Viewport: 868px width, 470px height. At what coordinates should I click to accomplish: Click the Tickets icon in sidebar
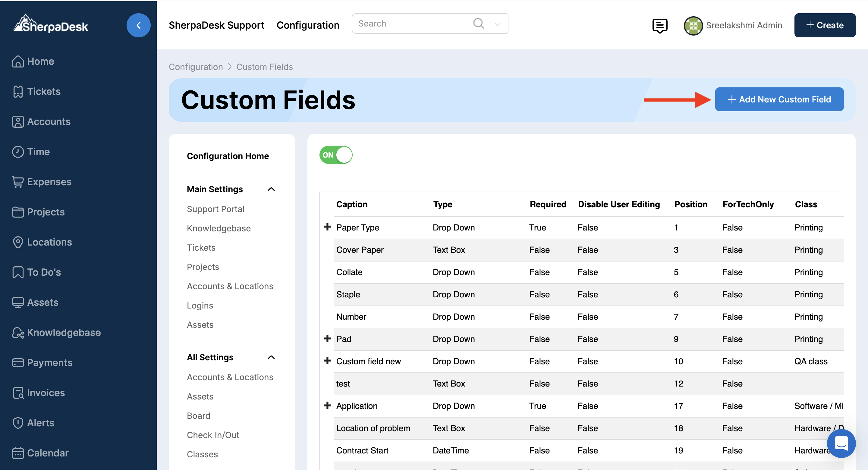click(18, 91)
